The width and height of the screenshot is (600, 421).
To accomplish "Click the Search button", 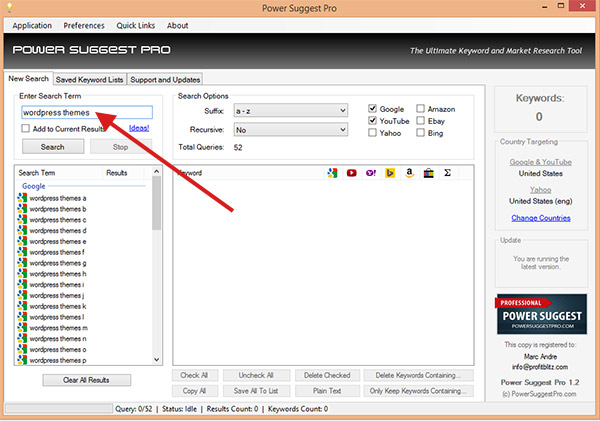I will click(53, 147).
